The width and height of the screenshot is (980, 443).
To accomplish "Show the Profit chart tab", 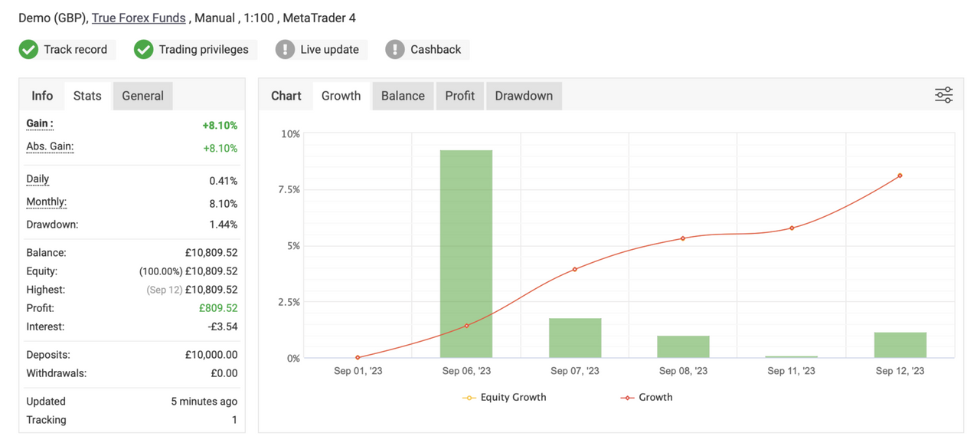I will click(x=459, y=96).
